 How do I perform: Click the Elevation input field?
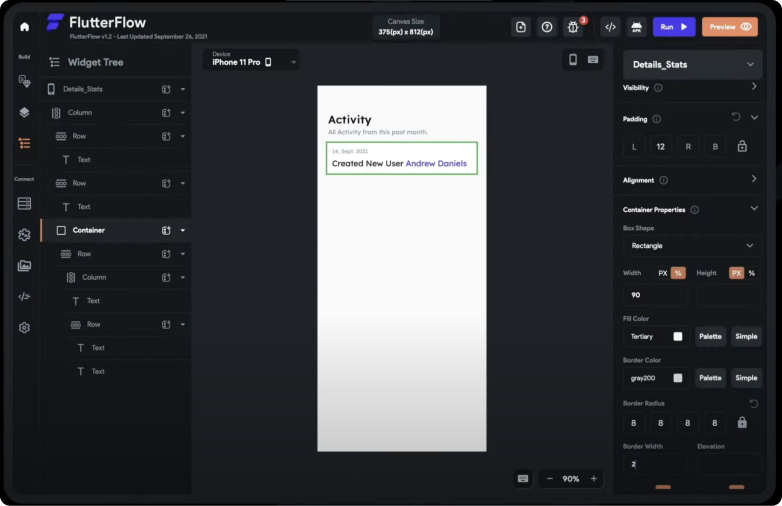729,464
